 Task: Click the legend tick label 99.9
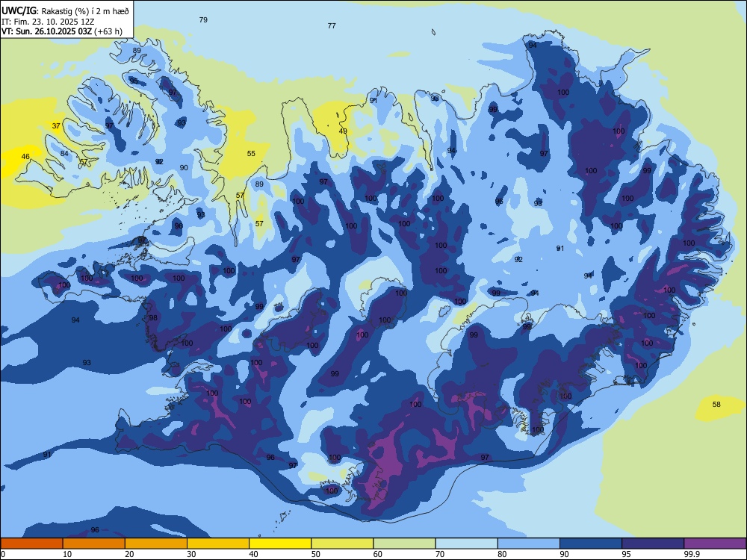point(692,554)
